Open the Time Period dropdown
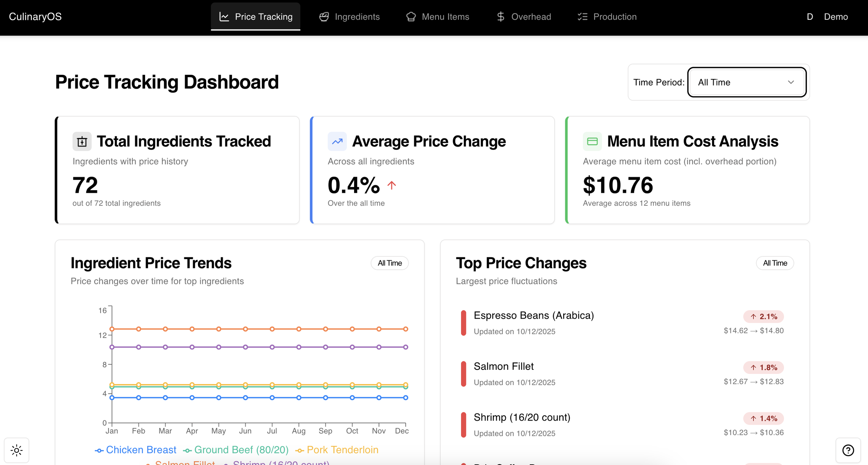This screenshot has height=465, width=868. coord(746,82)
